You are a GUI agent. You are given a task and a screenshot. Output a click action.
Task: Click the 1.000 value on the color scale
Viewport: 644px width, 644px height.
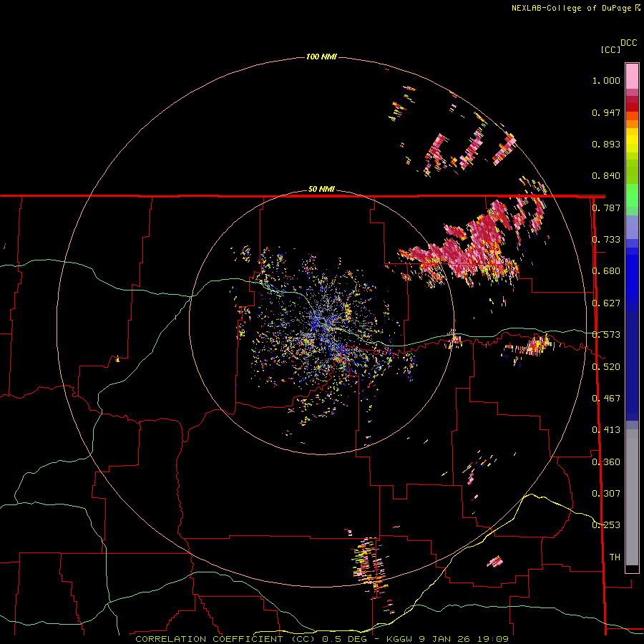point(606,80)
